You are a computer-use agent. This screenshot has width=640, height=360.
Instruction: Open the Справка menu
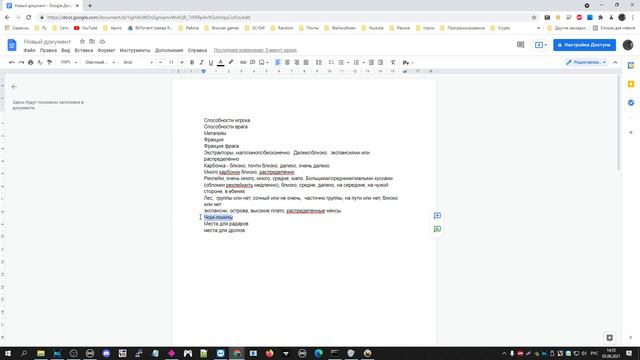197,50
